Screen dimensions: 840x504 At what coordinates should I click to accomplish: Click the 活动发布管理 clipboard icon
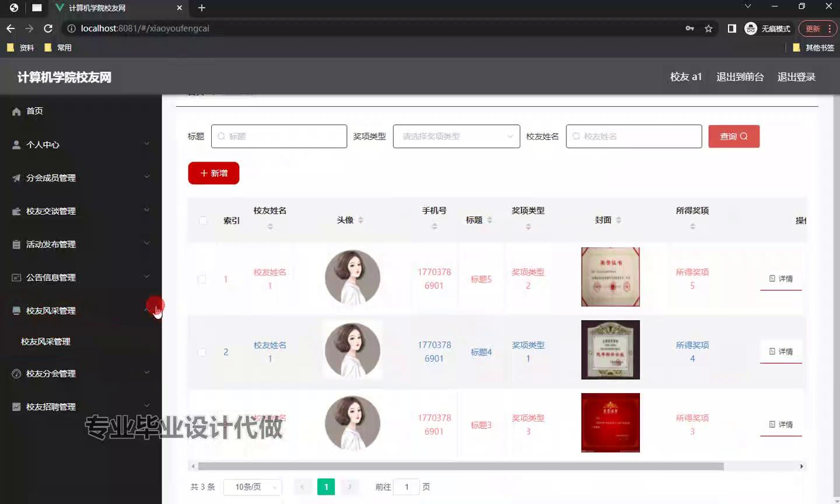tap(16, 244)
